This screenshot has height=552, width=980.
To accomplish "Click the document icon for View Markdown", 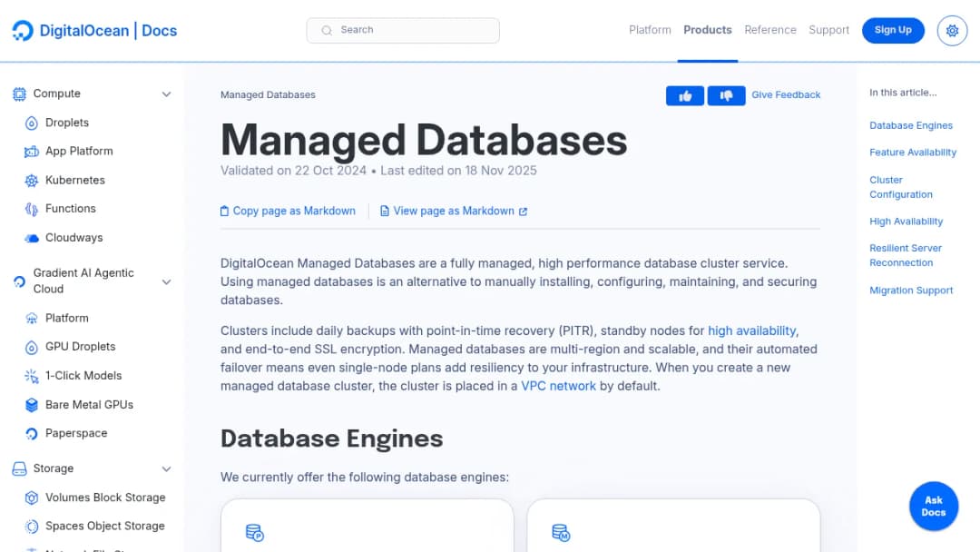I will 385,212.
